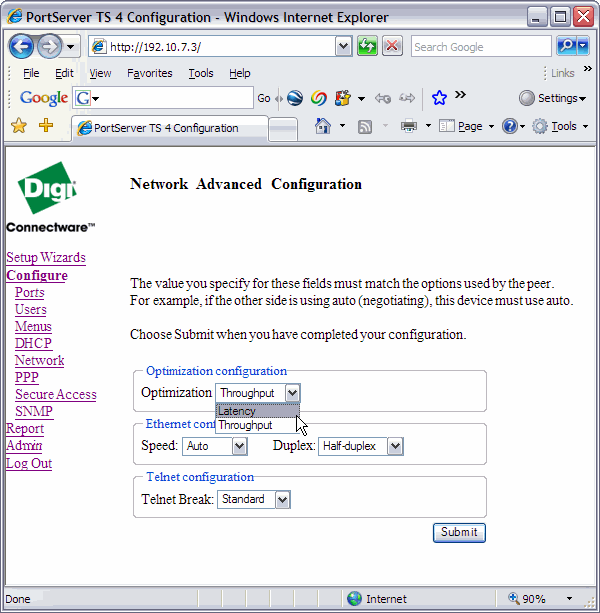Open the Help menu
The width and height of the screenshot is (600, 613).
[240, 73]
